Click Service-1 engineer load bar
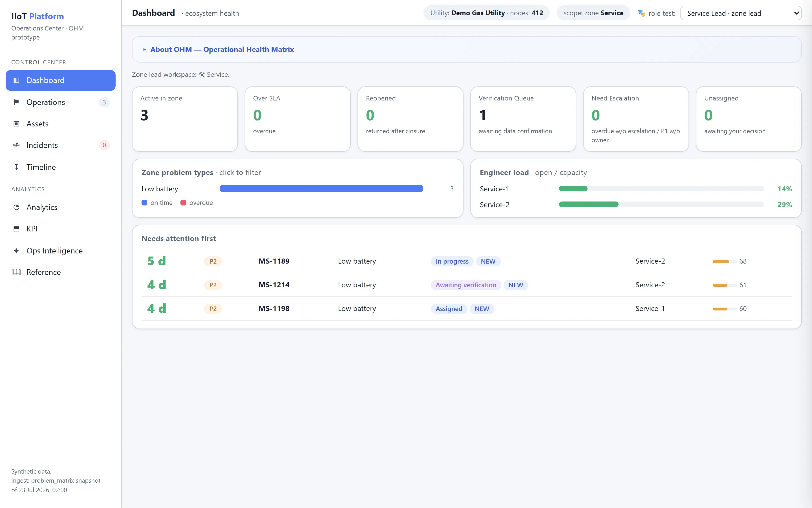812x508 pixels. pyautogui.click(x=661, y=189)
